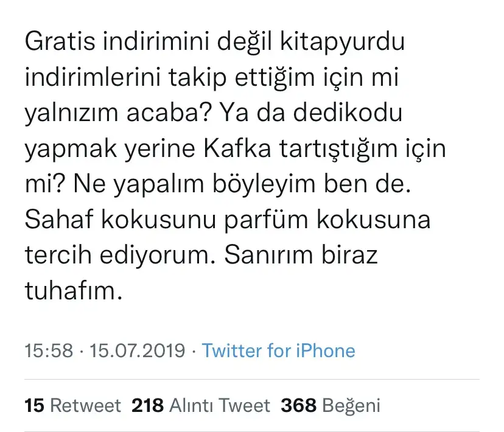View the 15 Retweet list
Viewport: 504px width, 432px height.
click(x=73, y=405)
